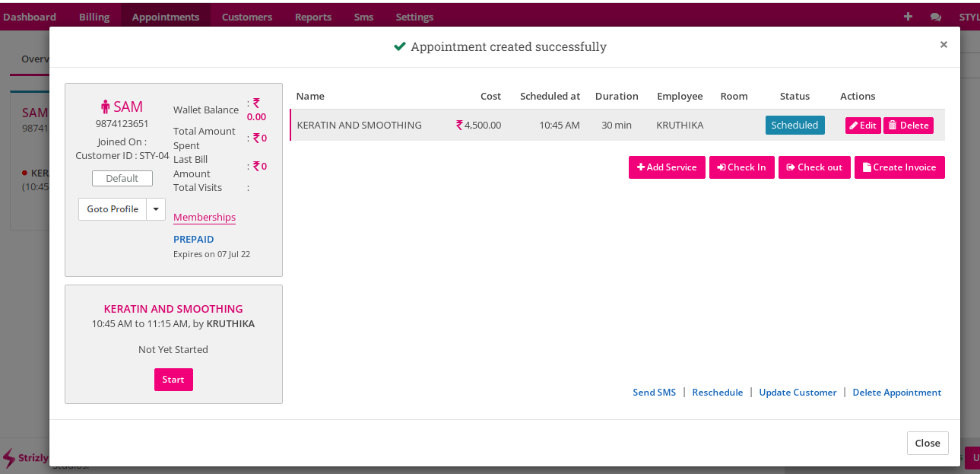
Task: Click the Add Service button
Action: [x=667, y=167]
